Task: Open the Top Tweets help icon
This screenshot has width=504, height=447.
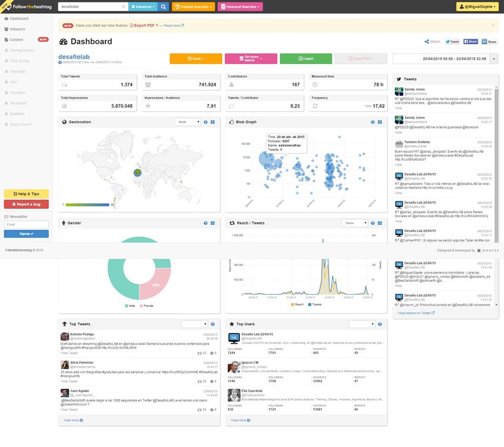Action: coord(213,324)
